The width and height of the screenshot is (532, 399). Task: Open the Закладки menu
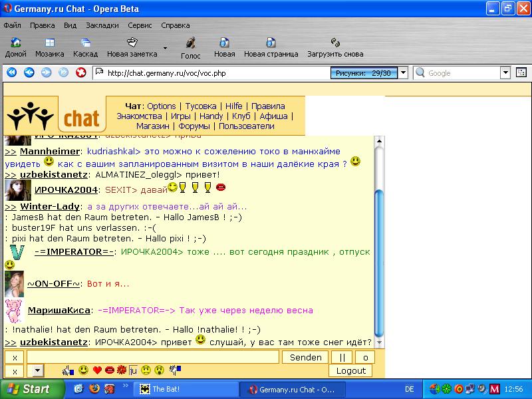(x=102, y=25)
